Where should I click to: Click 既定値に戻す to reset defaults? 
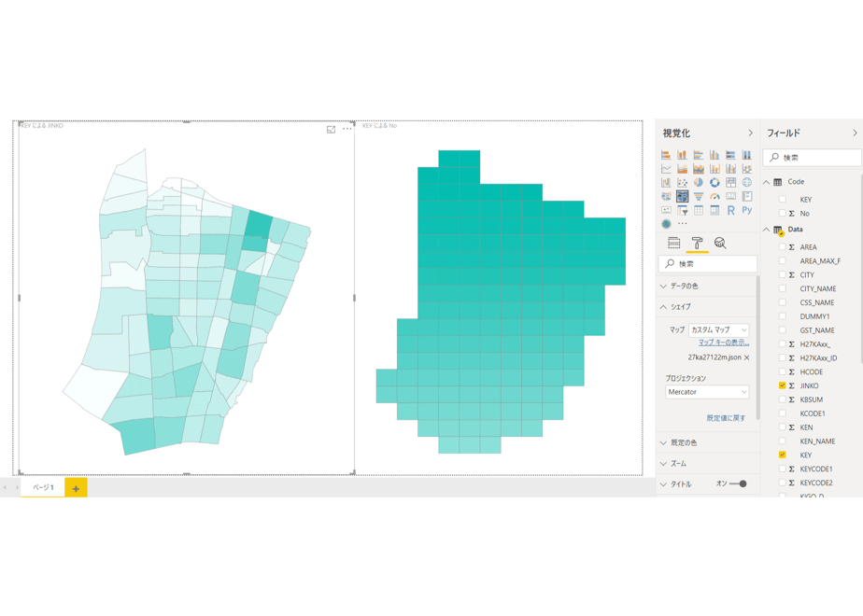(x=726, y=418)
